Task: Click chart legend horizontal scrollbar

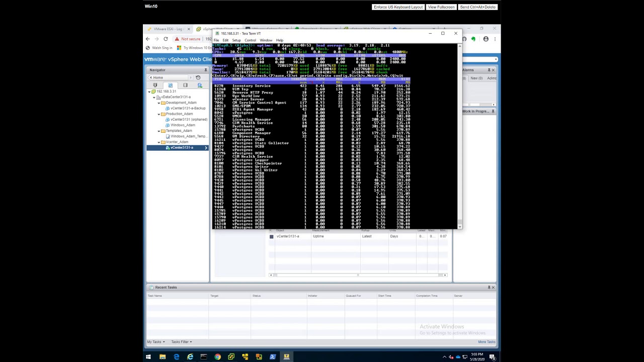Action: click(x=358, y=275)
